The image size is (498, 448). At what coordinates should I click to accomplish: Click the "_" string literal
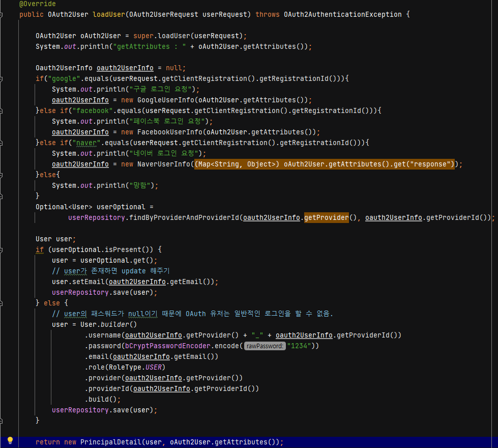[x=257, y=335]
